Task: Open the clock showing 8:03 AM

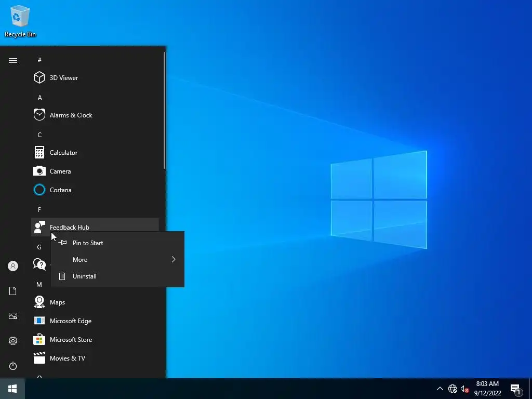Action: pyautogui.click(x=487, y=389)
